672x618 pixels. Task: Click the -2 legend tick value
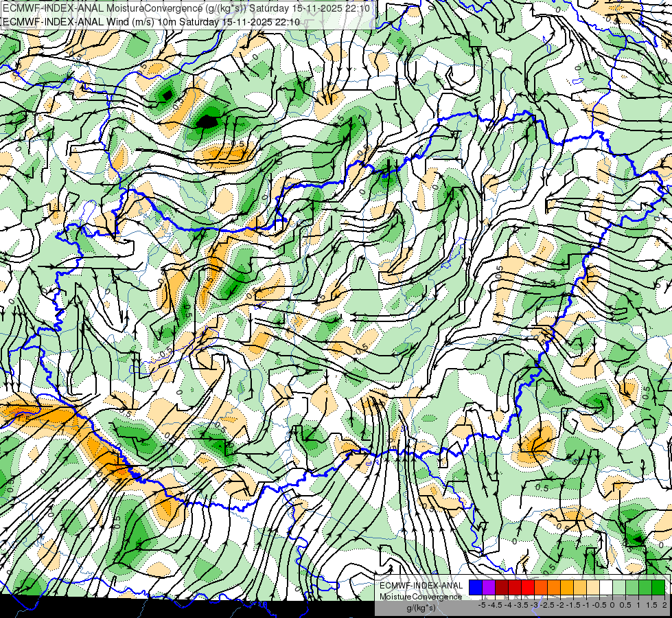click(560, 605)
